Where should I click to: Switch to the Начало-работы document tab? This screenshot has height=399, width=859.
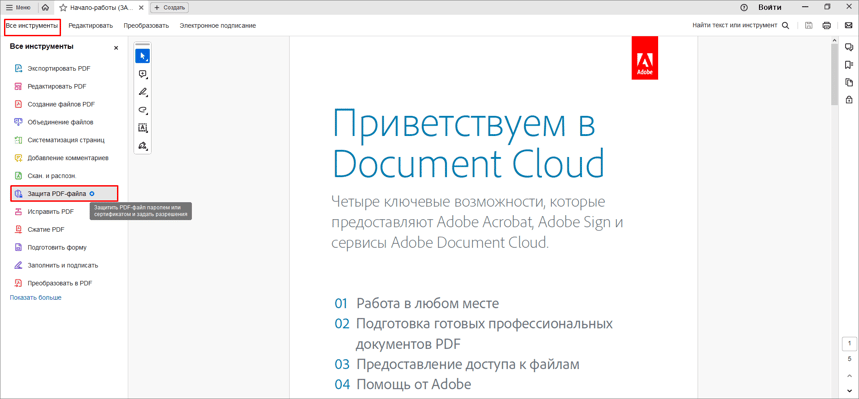click(x=101, y=8)
